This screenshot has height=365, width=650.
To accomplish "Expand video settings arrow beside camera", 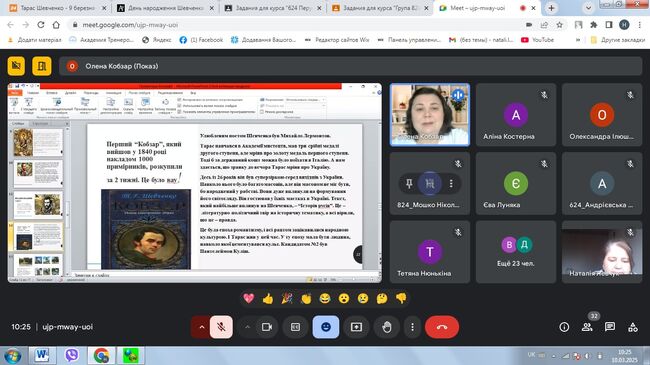I will click(x=247, y=327).
